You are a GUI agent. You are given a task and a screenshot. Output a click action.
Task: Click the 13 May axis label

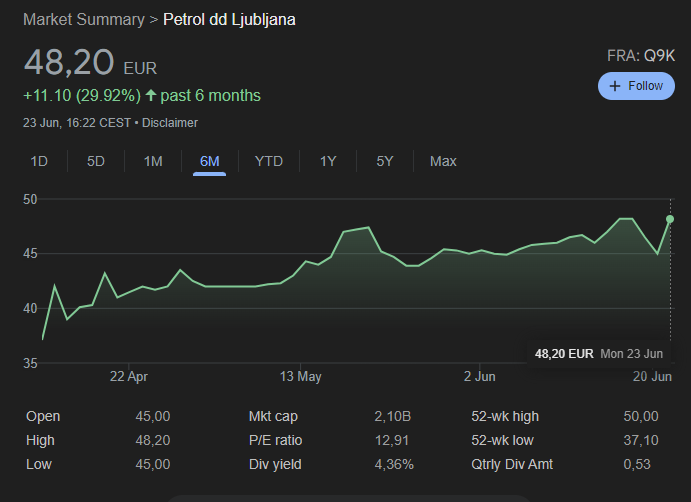pyautogui.click(x=301, y=376)
